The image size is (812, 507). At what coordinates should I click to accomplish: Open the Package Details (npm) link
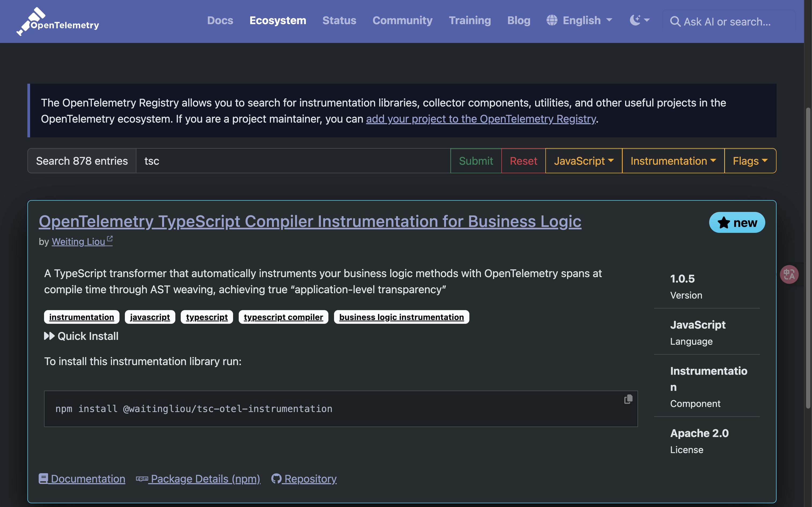coord(198,479)
